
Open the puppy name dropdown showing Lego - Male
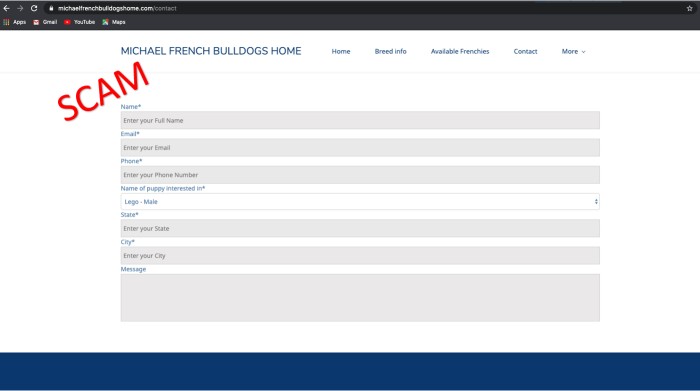360,201
